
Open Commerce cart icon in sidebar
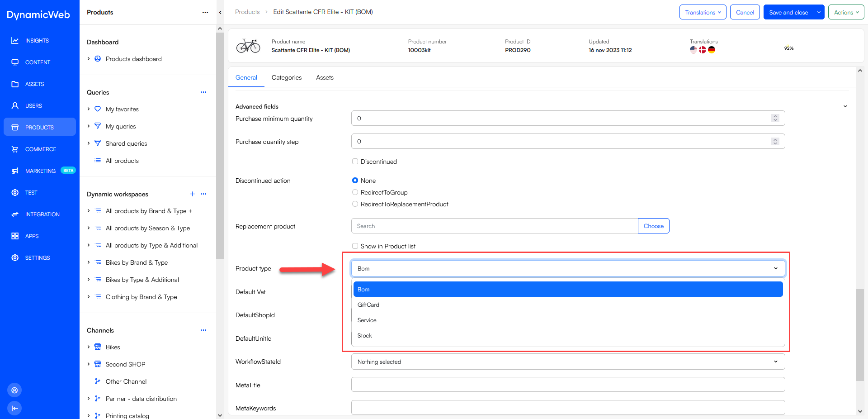(x=15, y=149)
